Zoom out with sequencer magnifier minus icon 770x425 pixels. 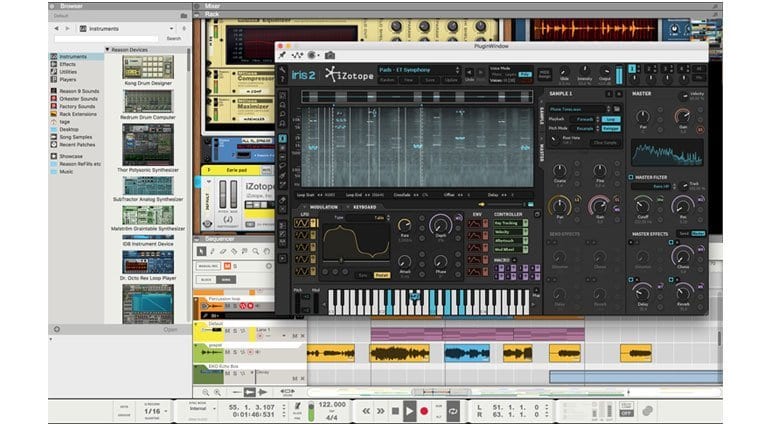coord(206,392)
